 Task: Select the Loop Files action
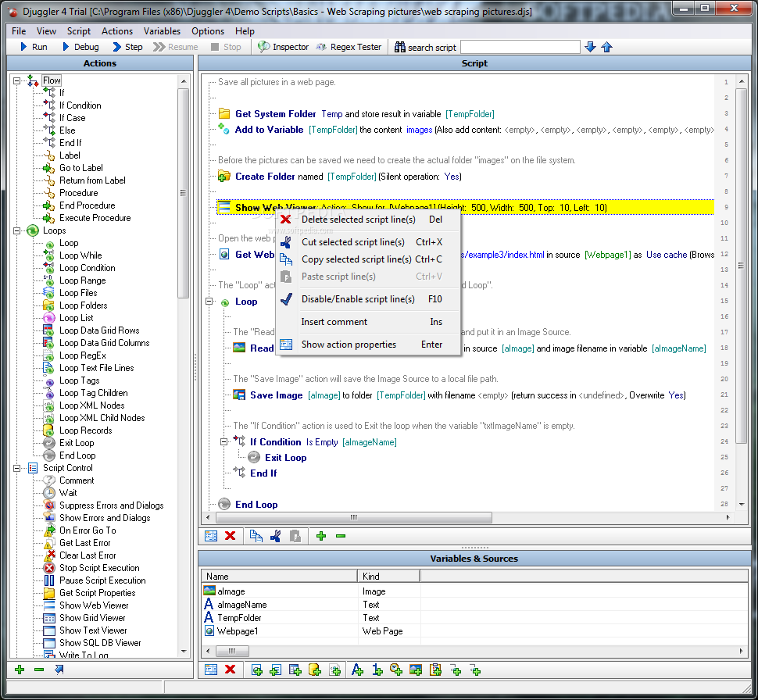pyautogui.click(x=78, y=293)
